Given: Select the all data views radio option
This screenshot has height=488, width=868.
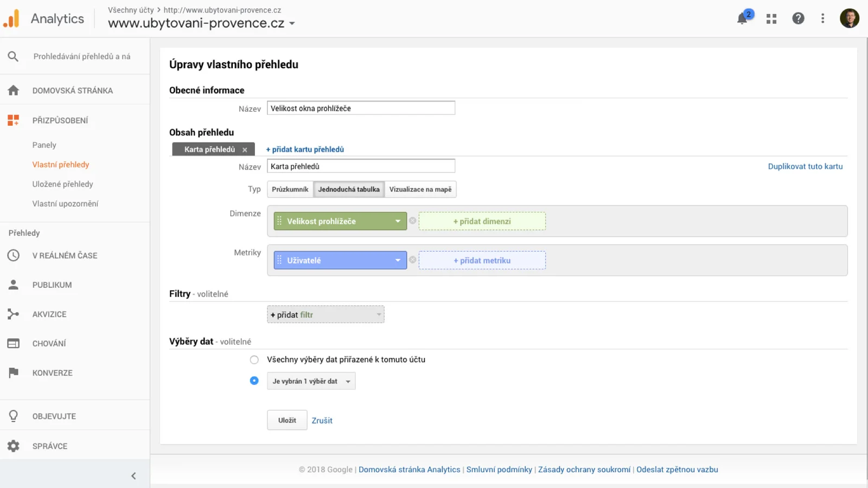Looking at the screenshot, I should (x=254, y=359).
